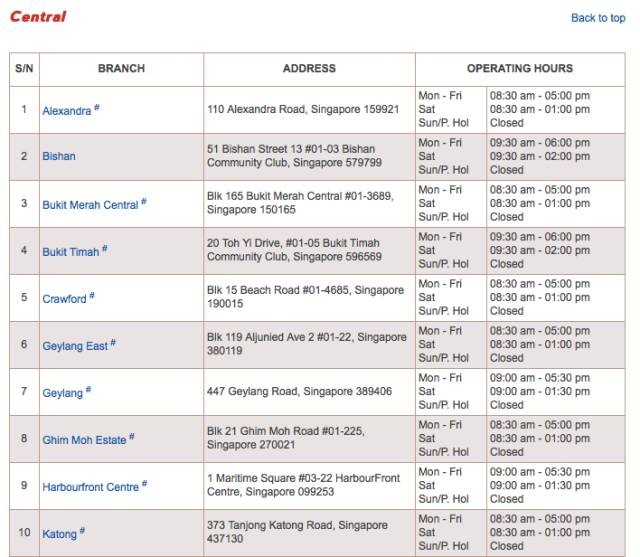
Task: Open the Bishan branch link
Action: coord(58,157)
